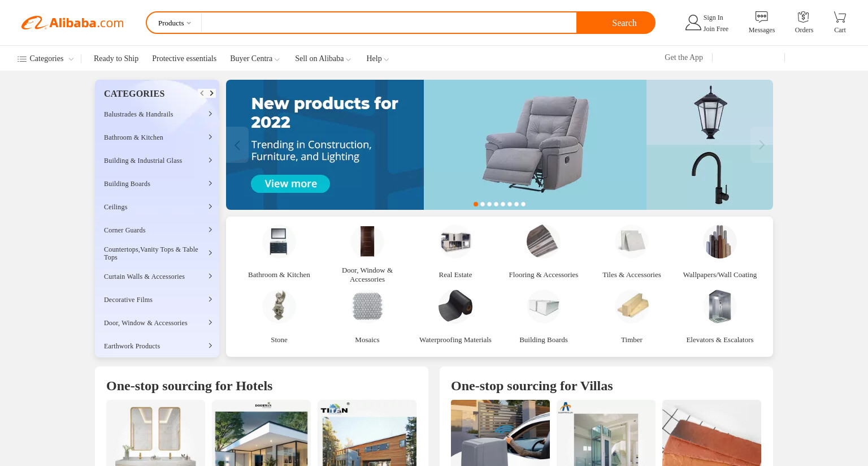Choose the Timber category icon

pos(632,306)
